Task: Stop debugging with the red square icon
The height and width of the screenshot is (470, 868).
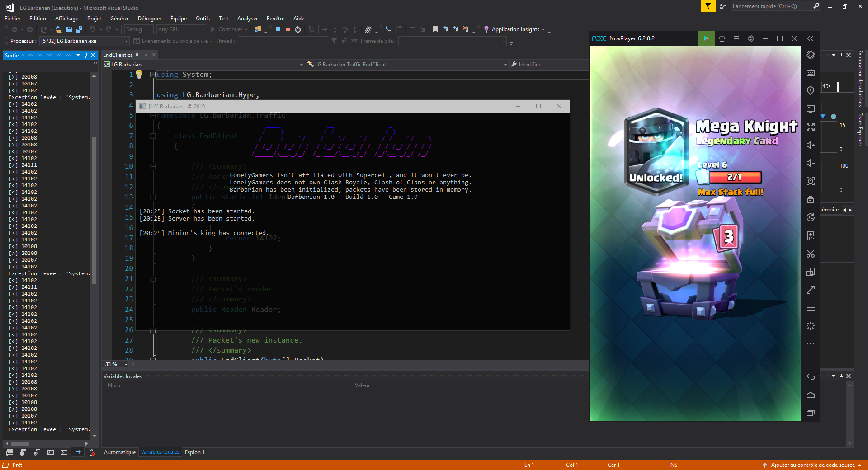Action: pos(288,29)
